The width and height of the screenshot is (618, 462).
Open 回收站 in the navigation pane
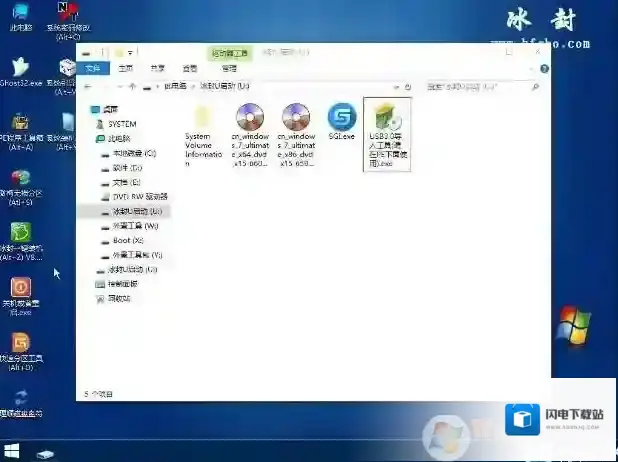118,298
